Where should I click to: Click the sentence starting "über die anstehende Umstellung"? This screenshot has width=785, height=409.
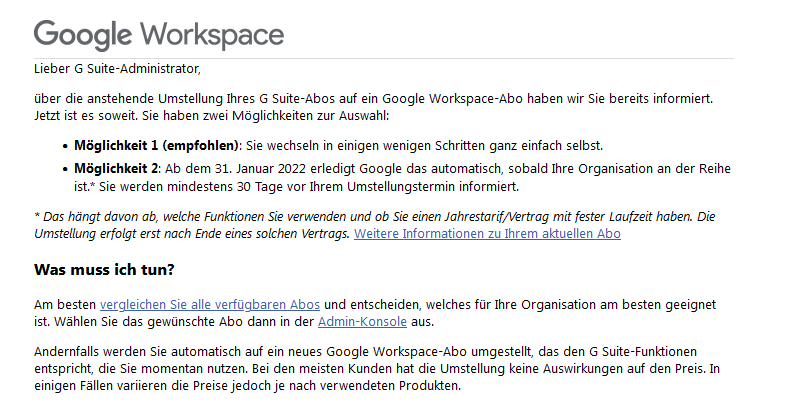[x=300, y=100]
